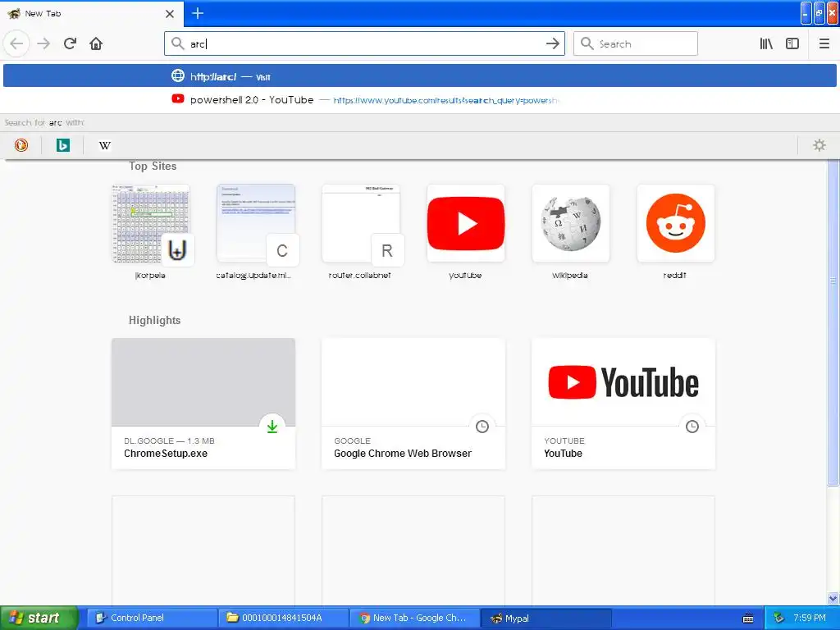
Task: Visit http://arc/ suggestion
Action: tap(420, 76)
